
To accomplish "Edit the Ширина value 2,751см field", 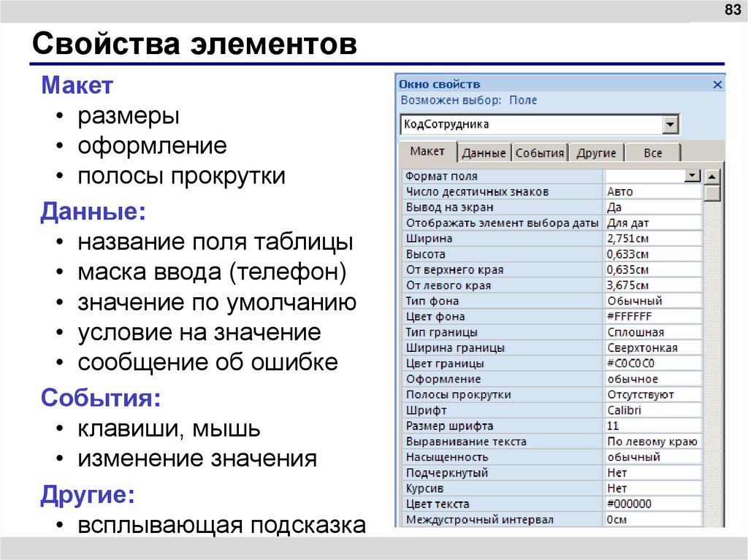I will point(643,237).
